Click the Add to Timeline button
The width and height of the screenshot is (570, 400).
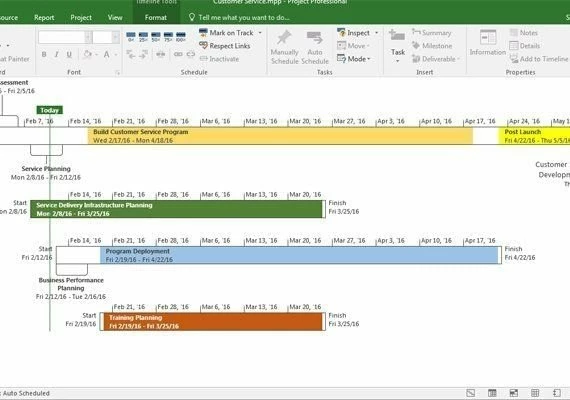point(539,59)
